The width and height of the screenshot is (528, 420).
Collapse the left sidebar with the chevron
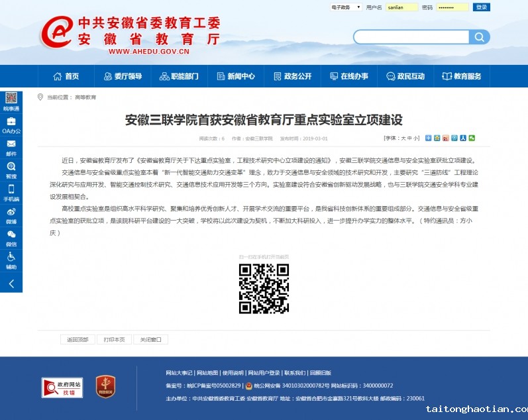coord(11,284)
